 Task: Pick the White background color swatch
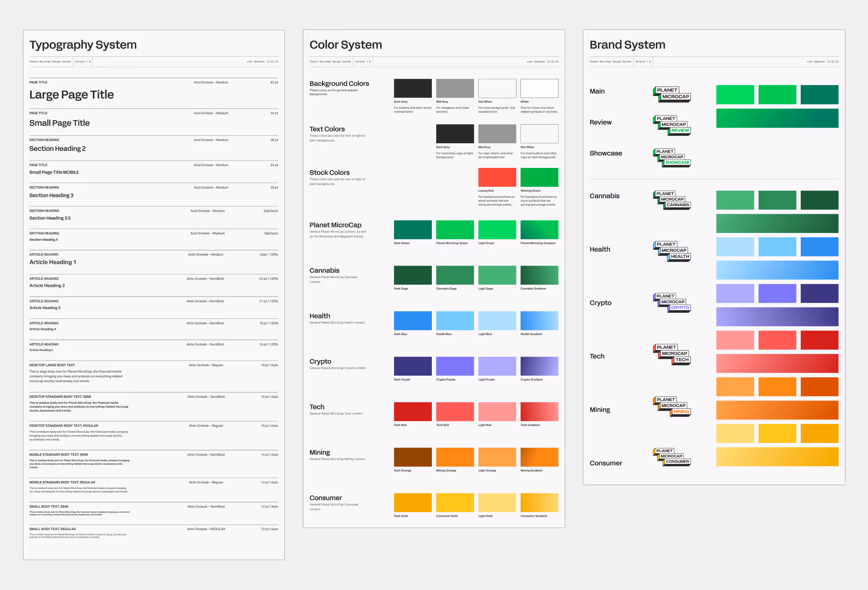[539, 88]
